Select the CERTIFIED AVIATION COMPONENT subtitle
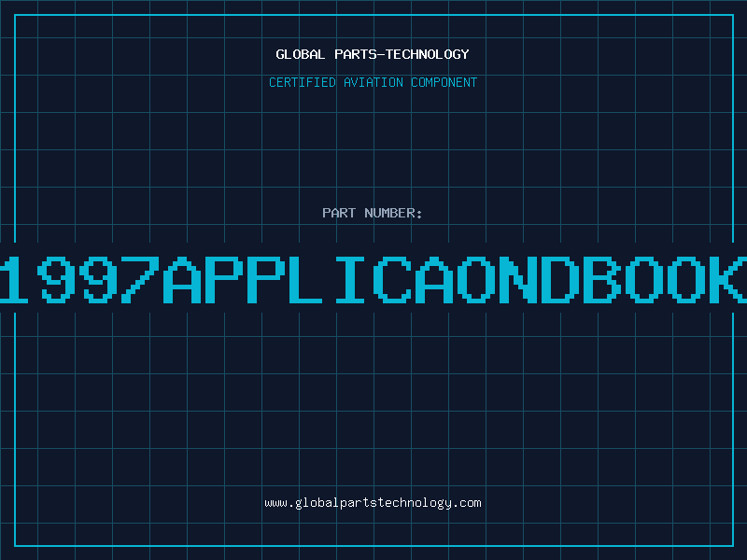 pos(373,82)
